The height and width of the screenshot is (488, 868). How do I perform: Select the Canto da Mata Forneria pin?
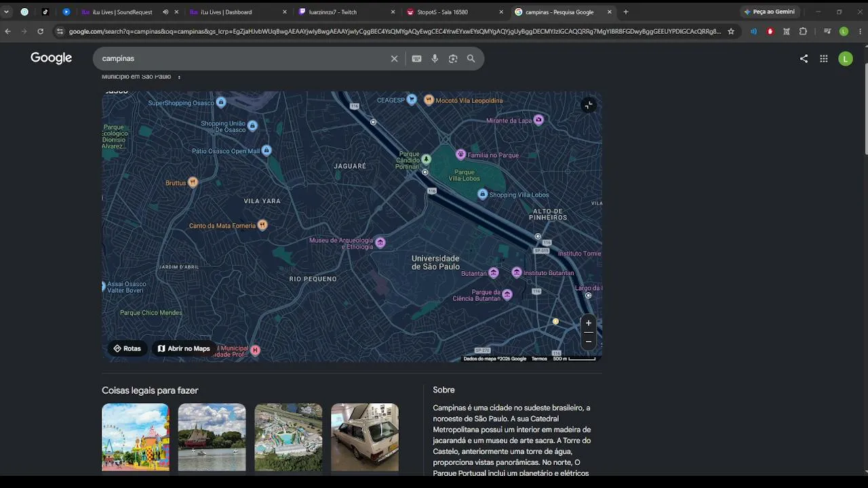[262, 225]
